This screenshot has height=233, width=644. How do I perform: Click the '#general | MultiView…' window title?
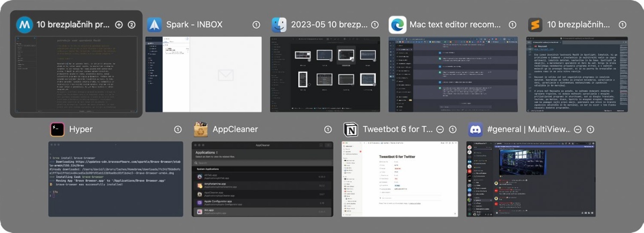pyautogui.click(x=528, y=130)
